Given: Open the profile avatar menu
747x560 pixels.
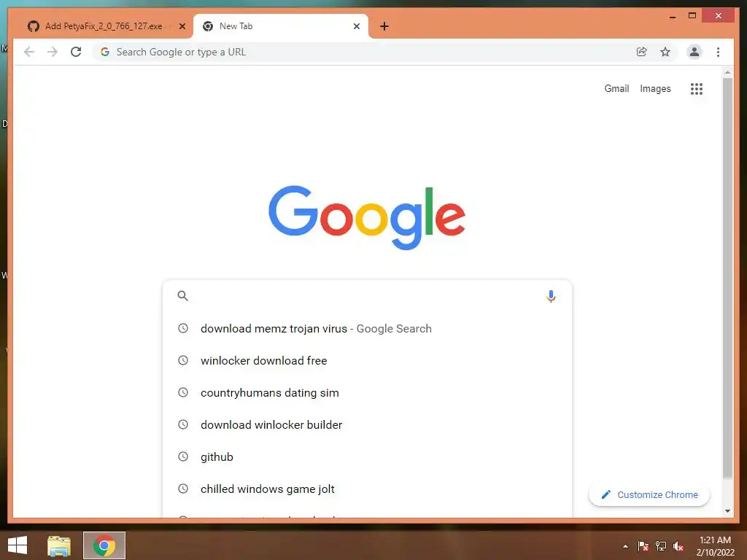Looking at the screenshot, I should (x=694, y=52).
